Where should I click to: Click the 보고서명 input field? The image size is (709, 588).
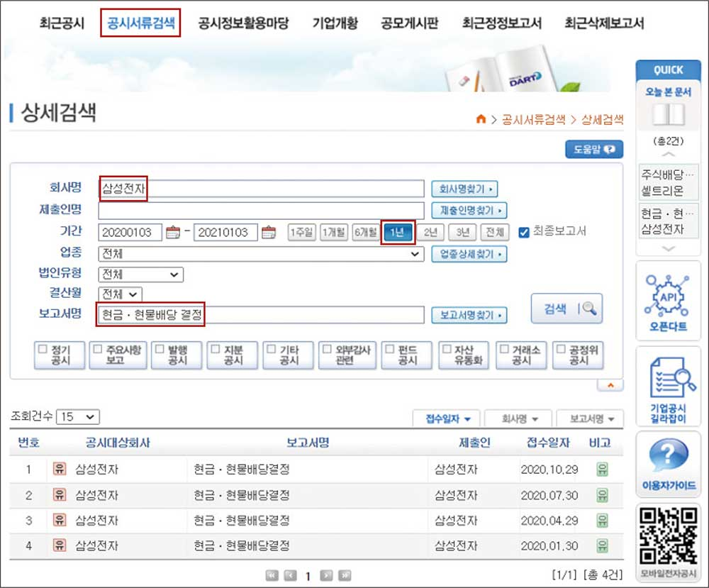pyautogui.click(x=261, y=315)
